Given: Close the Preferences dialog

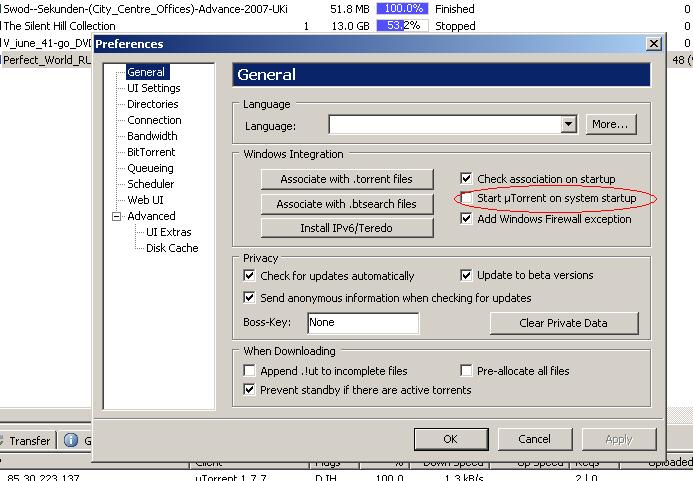Looking at the screenshot, I should coord(654,44).
